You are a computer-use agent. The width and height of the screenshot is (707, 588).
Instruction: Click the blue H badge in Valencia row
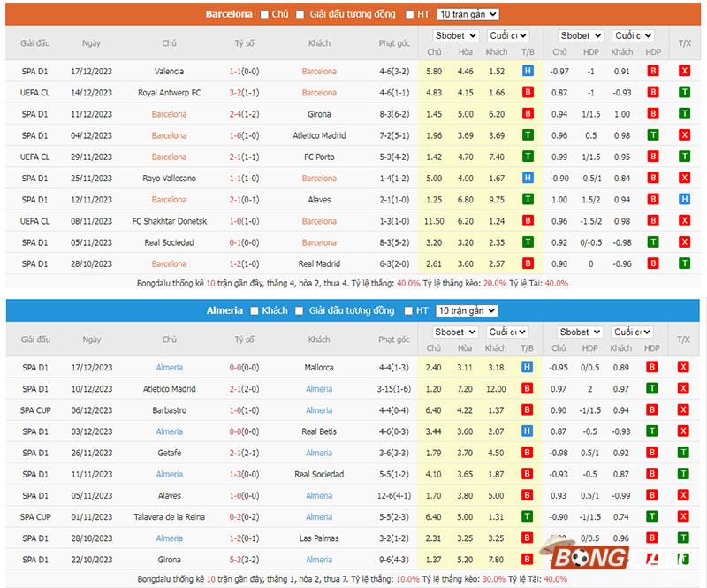[528, 71]
